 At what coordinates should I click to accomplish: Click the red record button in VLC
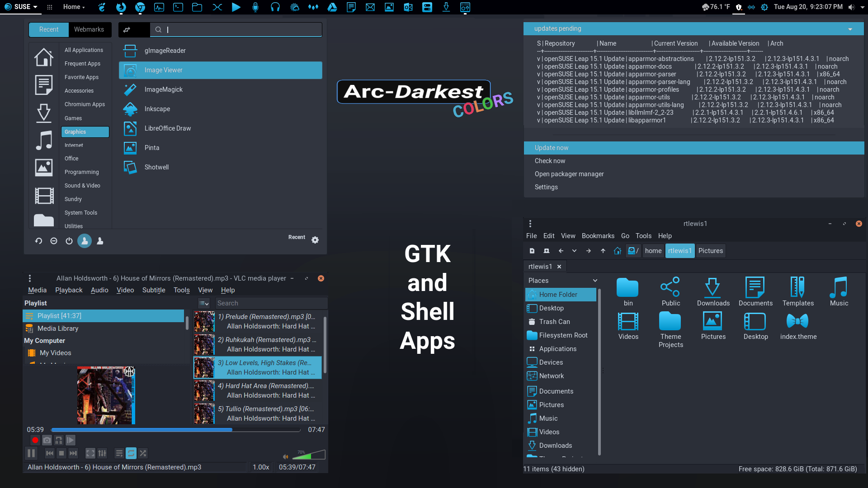pyautogui.click(x=35, y=440)
